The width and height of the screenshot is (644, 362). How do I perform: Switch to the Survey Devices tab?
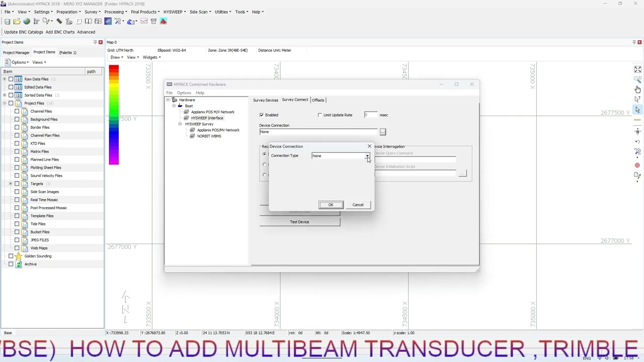coord(266,100)
